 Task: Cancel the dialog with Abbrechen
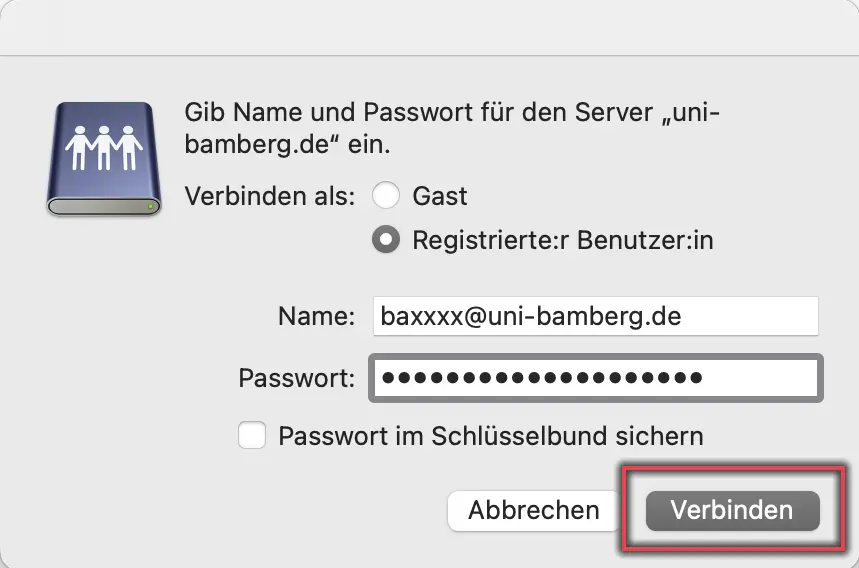534,510
